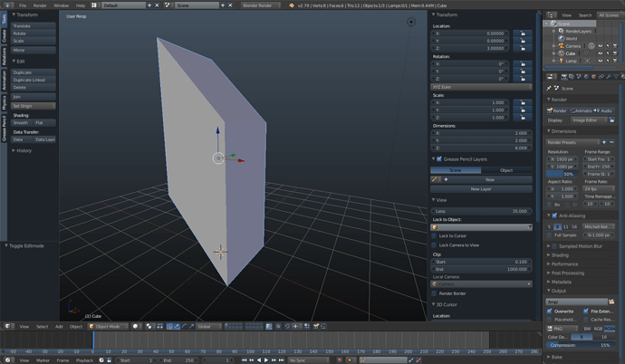Lock the X location property
625x364 pixels.
522,34
